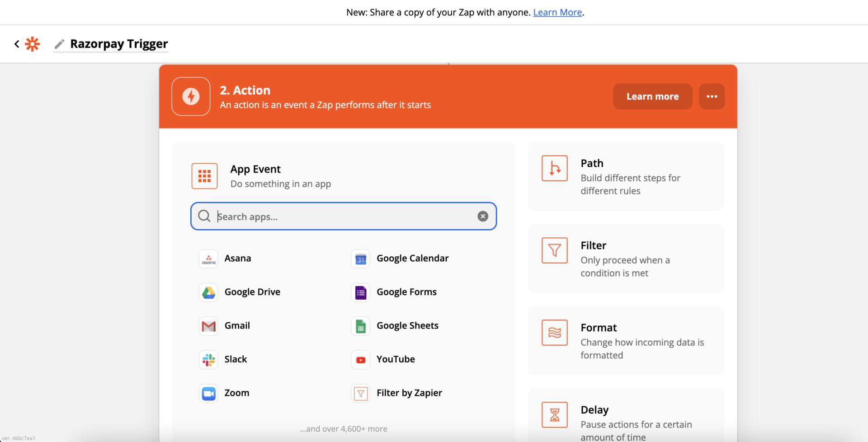Select the Slack app icon
Screen dimensions: 868x442
click(208, 360)
